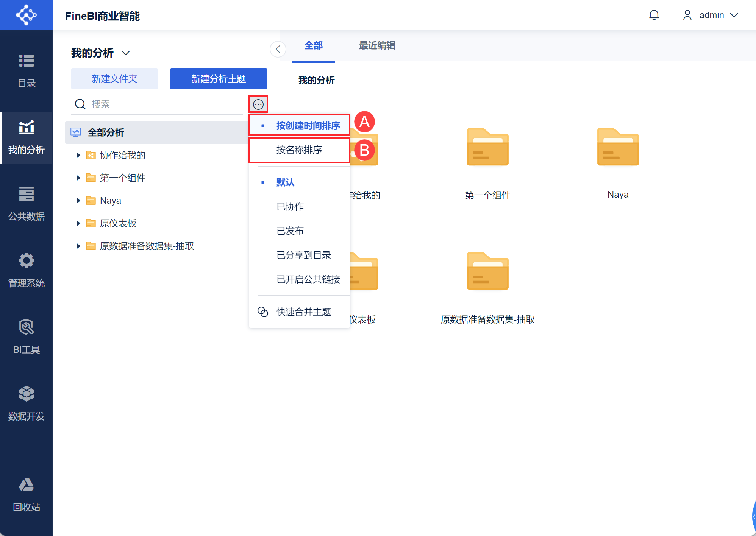Collapse the left panel with arrow
This screenshot has height=536, width=756.
click(x=278, y=49)
